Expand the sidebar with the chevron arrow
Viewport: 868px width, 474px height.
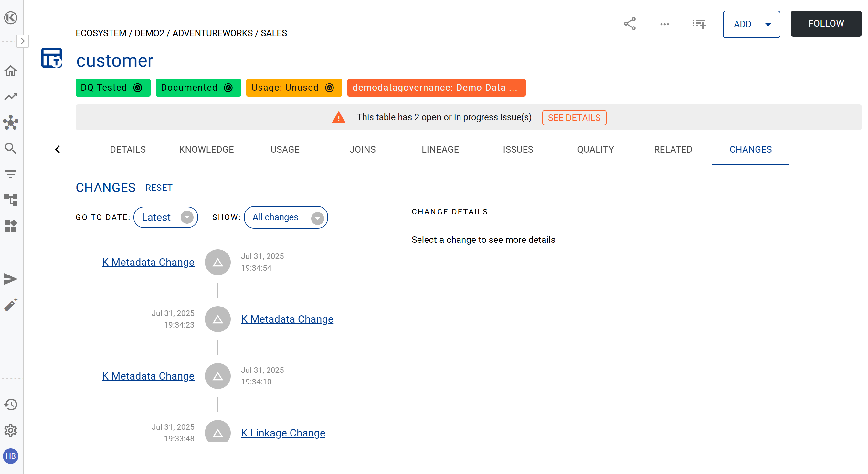point(23,41)
